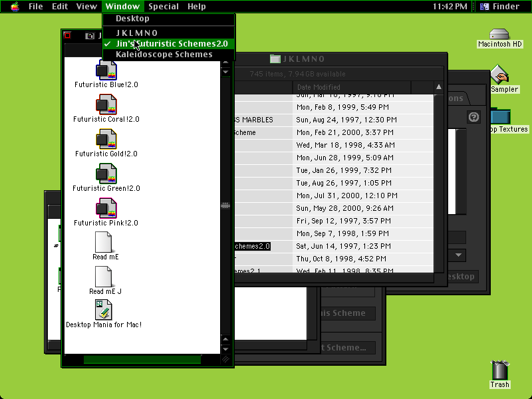Select the MARBLES row in JKLMNO list
This screenshot has width=532, height=399.
click(334, 120)
